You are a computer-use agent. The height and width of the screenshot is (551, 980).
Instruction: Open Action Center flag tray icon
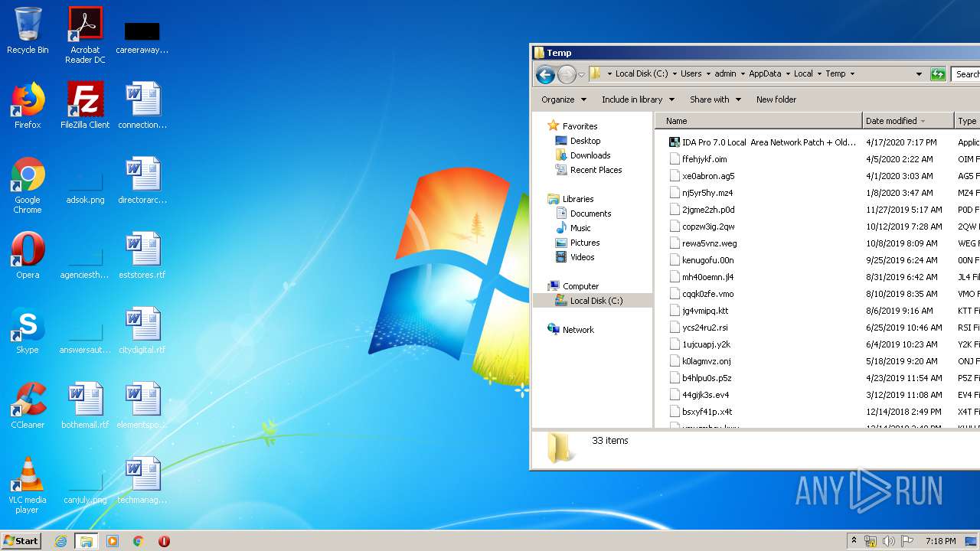coord(906,541)
